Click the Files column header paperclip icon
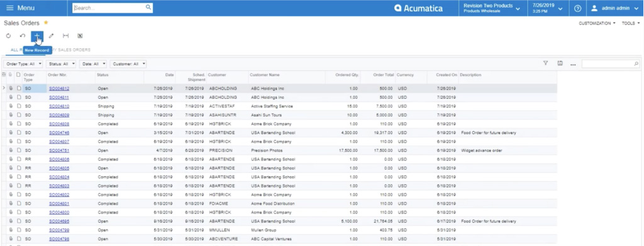This screenshot has width=644, height=246. click(11, 75)
